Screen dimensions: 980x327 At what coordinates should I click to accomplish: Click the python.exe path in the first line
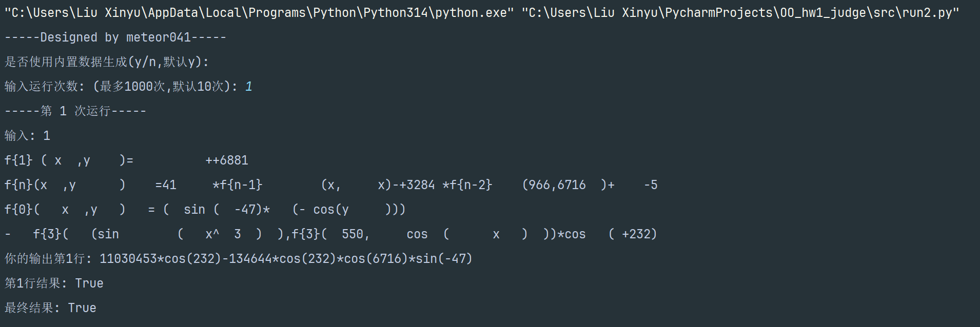click(259, 13)
